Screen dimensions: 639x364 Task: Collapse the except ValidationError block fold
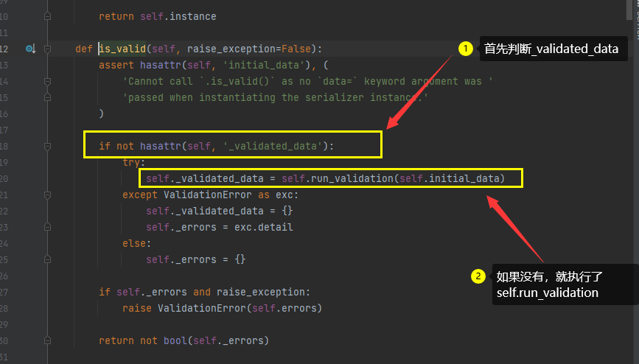point(47,195)
